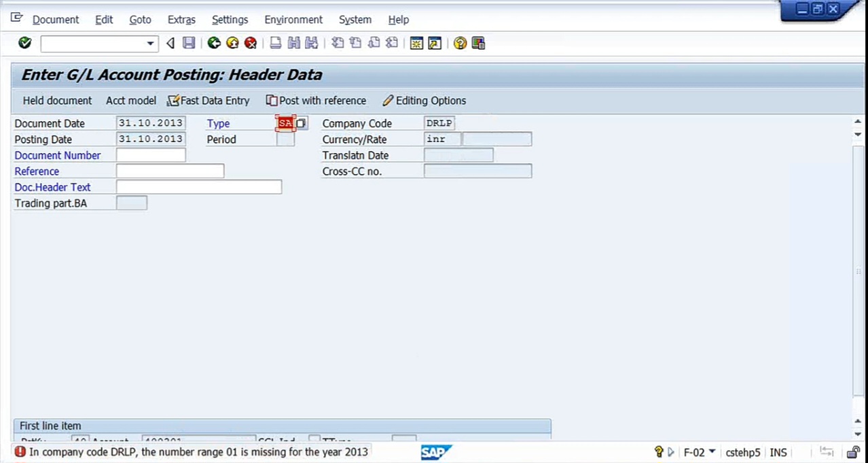Open the Document menu
Image resolution: width=868 pixels, height=463 pixels.
(x=56, y=20)
